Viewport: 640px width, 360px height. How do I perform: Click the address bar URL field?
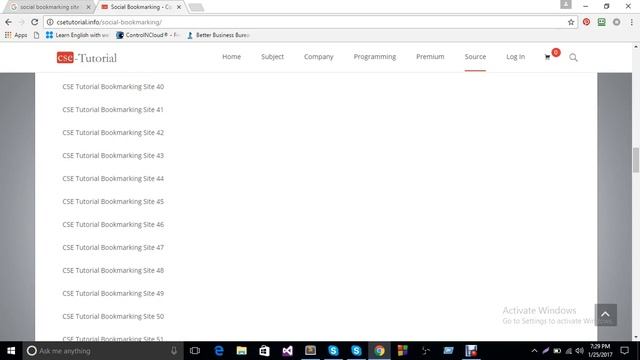310,22
